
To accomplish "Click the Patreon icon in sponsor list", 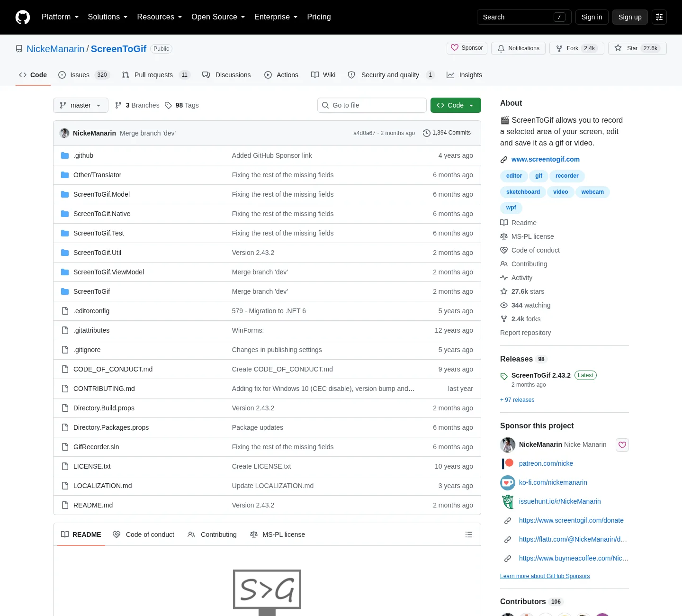I will coord(508,463).
